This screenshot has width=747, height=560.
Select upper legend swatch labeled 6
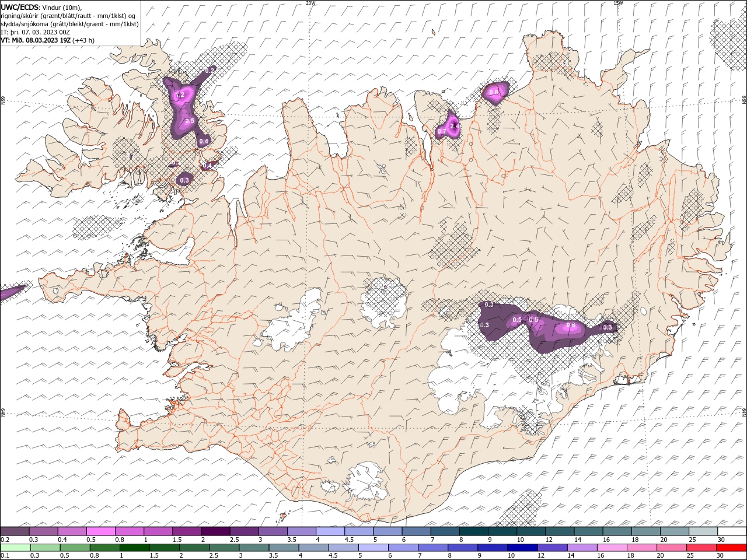click(x=416, y=531)
